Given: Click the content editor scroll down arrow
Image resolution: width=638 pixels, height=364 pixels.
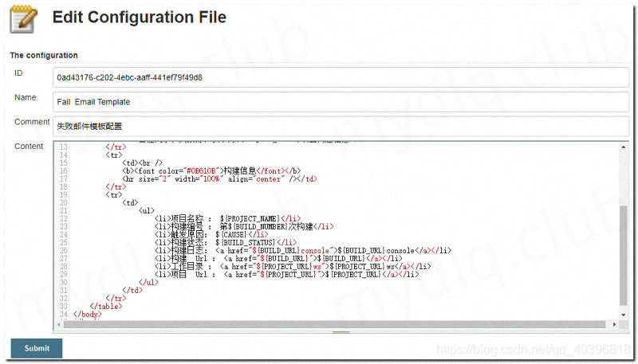Looking at the screenshot, I should coord(624,315).
